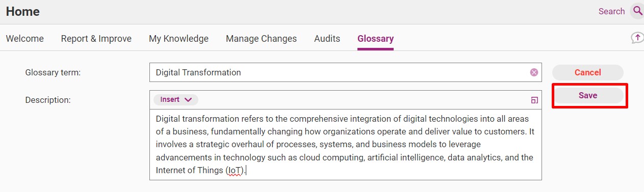Clear the Glossary term field with the x icon
The height and width of the screenshot is (192, 644).
coord(534,72)
